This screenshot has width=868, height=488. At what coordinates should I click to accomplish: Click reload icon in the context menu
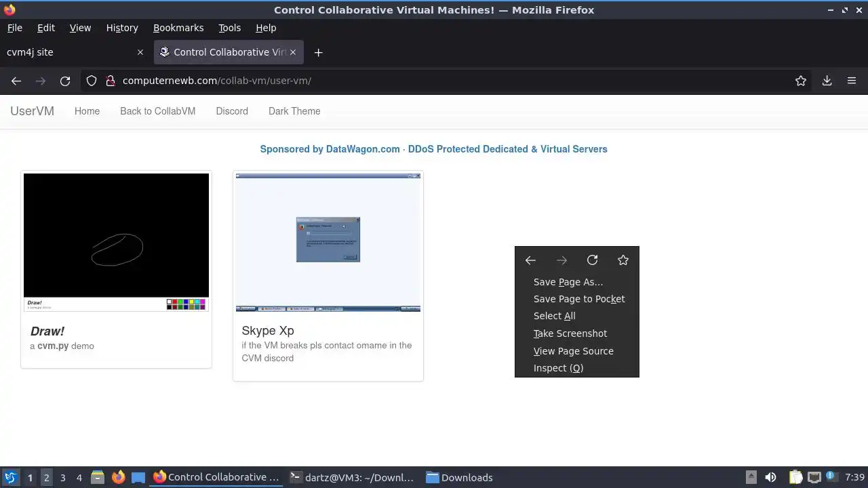coord(592,260)
